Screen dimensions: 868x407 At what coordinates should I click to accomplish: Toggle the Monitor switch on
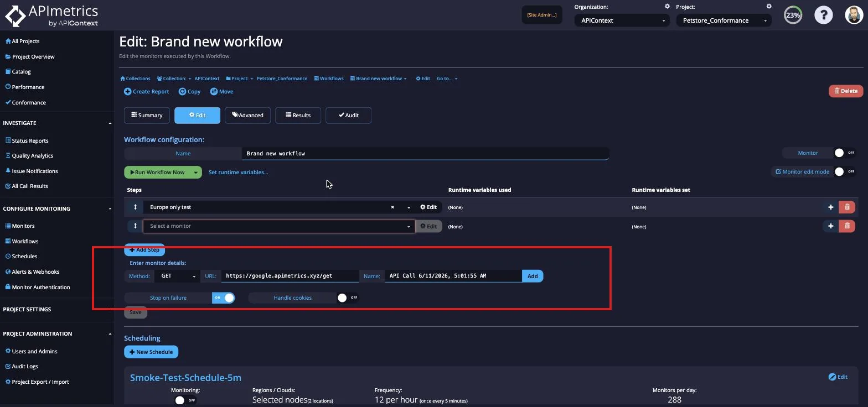(845, 153)
